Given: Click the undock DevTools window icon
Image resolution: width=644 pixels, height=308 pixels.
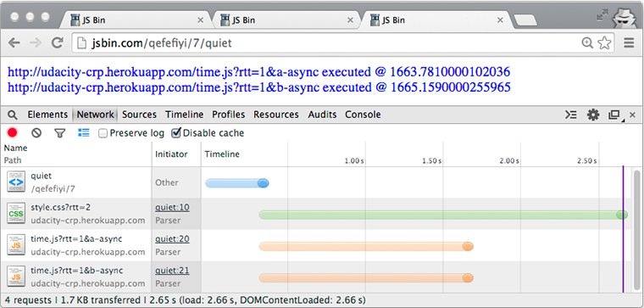Looking at the screenshot, I should [614, 115].
